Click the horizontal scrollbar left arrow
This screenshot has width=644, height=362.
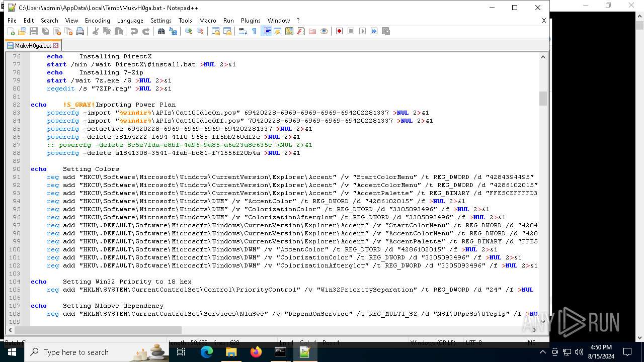(10, 330)
